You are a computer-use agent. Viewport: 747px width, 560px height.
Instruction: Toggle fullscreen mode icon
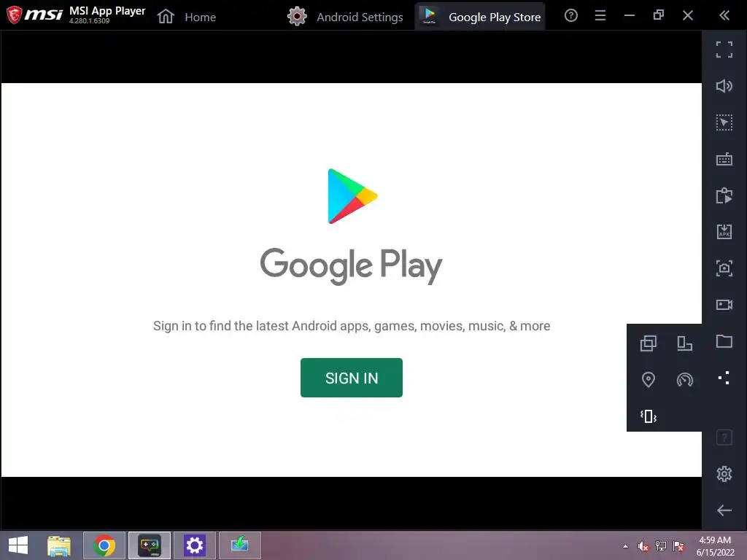724,50
